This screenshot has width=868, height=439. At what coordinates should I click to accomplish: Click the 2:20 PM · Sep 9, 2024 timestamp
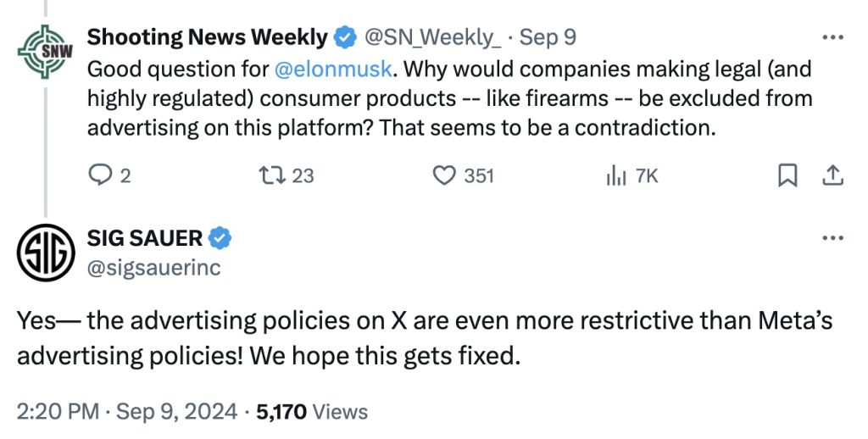[x=127, y=412]
